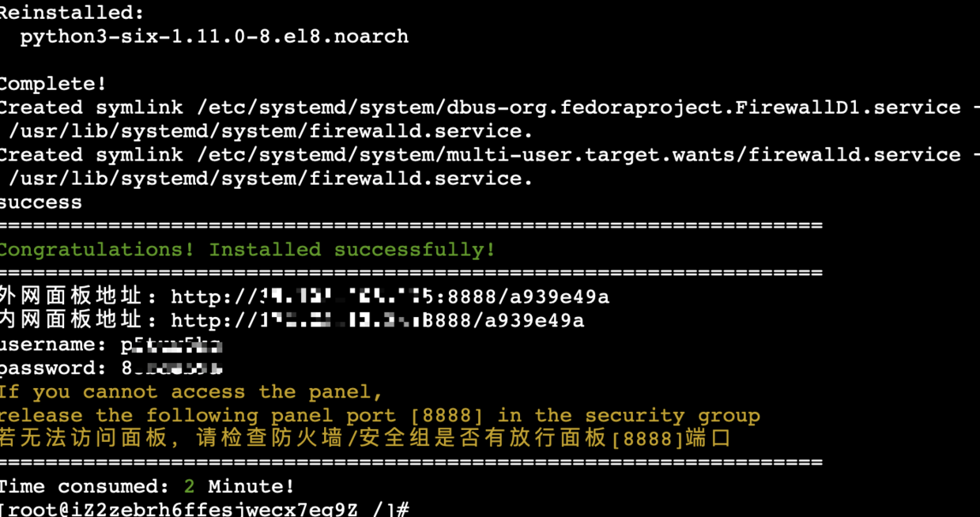
Task: Click the python3-six-1.11.0-8.el8.noarch package name
Action: point(214,36)
